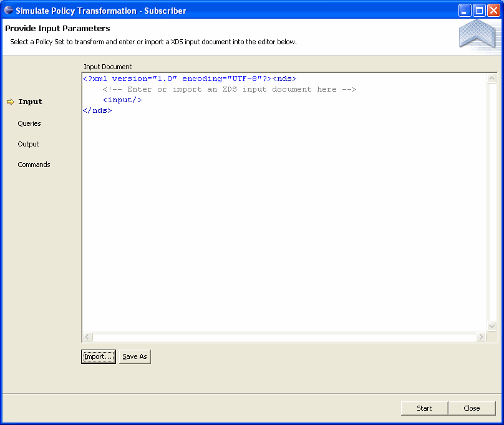Screen dimensions: 504x425
Task: Click the XML declaration line in the editor
Action: (x=190, y=79)
